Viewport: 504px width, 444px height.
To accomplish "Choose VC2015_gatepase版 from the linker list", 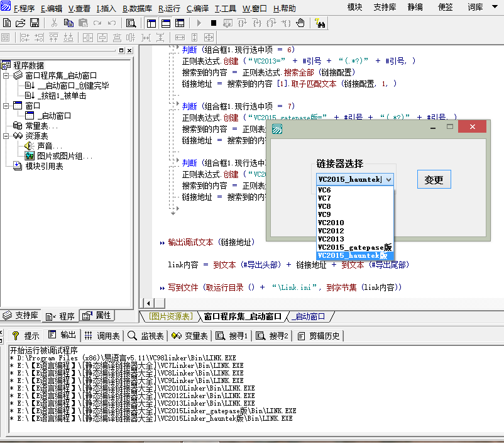I will 355,247.
